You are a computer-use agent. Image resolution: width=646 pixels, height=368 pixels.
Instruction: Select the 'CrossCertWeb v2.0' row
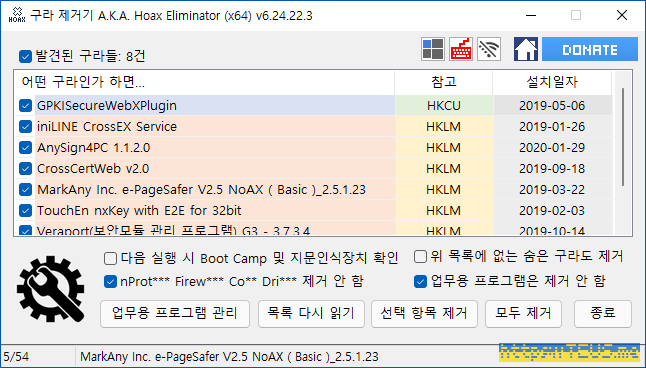[313, 169]
